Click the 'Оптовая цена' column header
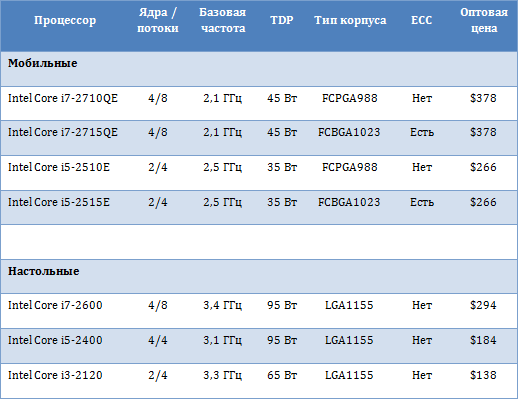 [484, 20]
